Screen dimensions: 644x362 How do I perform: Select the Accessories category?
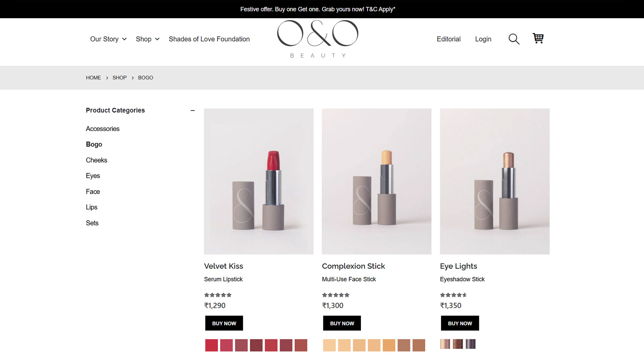pos(103,129)
